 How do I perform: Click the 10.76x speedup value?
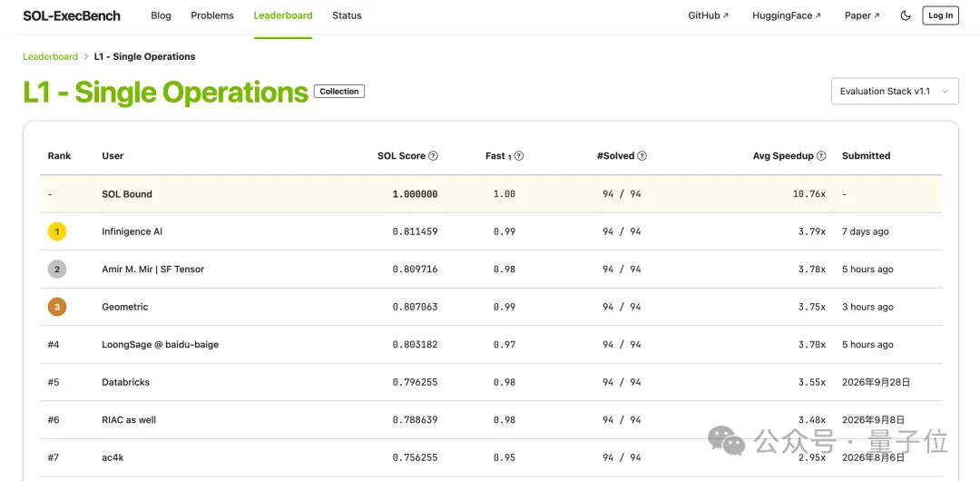809,194
